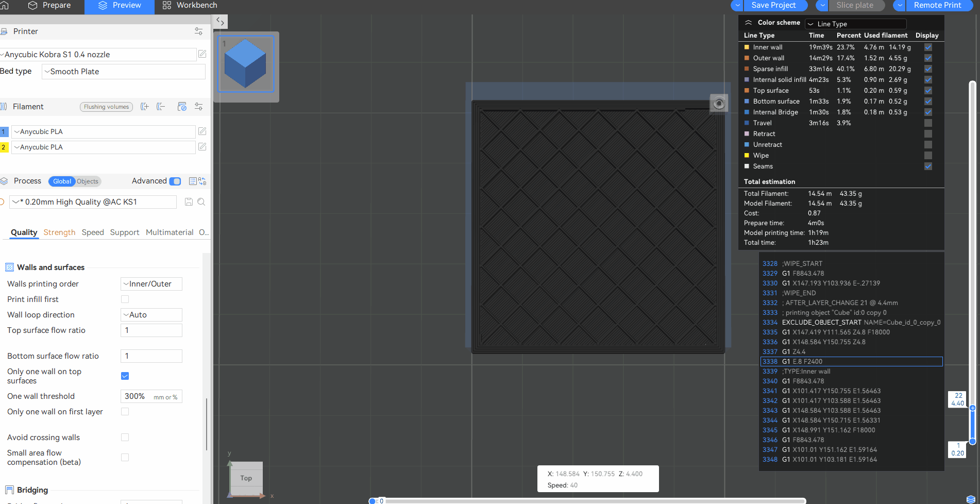Uncheck Sparse infill display checkbox
Image resolution: width=980 pixels, height=504 pixels.
(x=928, y=69)
